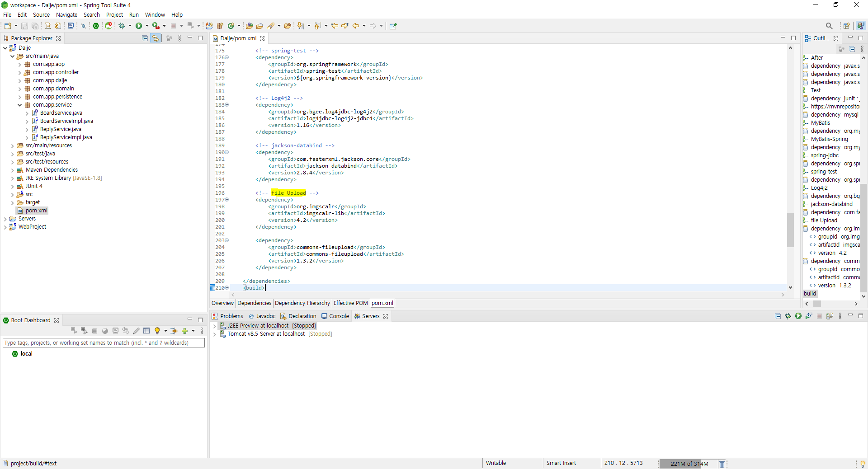868x469 pixels.
Task: Select WebProject in Package Explorer
Action: (32, 227)
